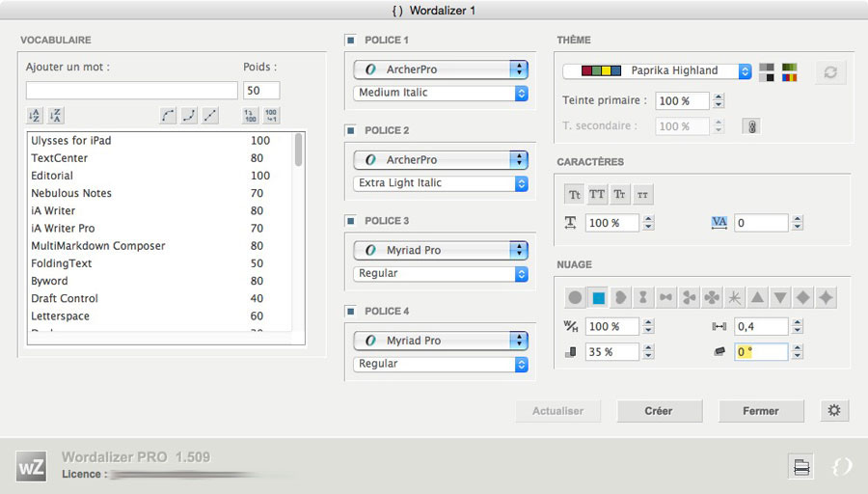Toggle the Police 2 checkbox
The image size is (868, 494).
tap(350, 130)
